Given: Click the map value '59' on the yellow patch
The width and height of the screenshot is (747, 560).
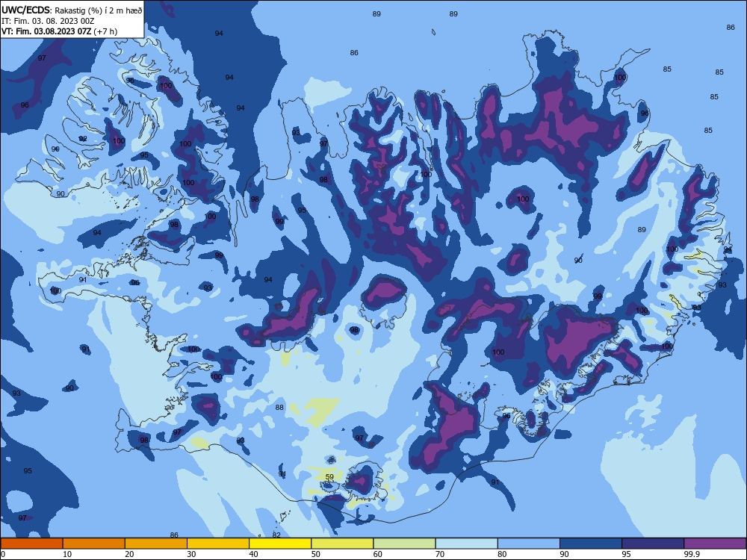Looking at the screenshot, I should pyautogui.click(x=329, y=476).
